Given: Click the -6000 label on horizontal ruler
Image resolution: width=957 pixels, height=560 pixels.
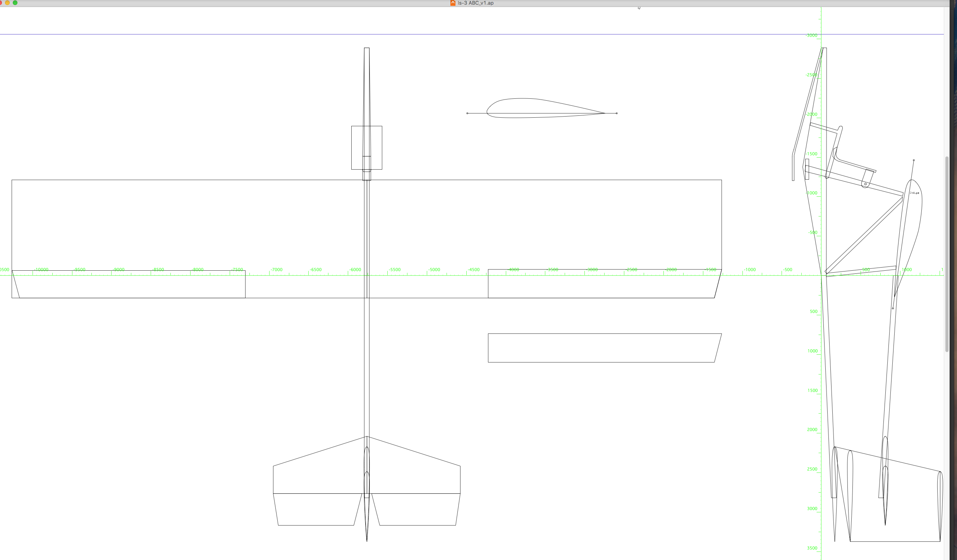Looking at the screenshot, I should coord(355,270).
